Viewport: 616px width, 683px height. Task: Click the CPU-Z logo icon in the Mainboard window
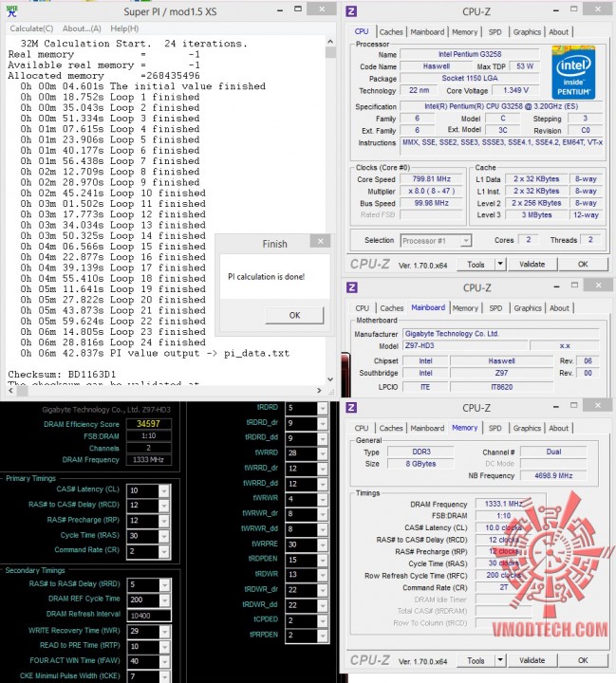click(351, 287)
